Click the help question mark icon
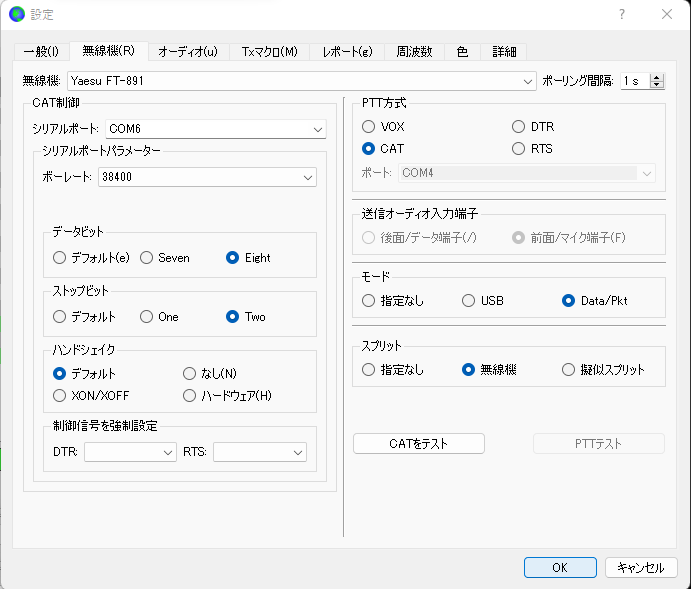Viewport: 691px width, 589px height. point(621,15)
